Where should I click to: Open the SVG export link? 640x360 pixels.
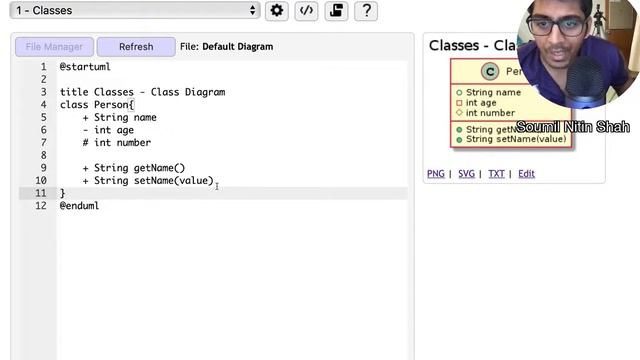[466, 174]
